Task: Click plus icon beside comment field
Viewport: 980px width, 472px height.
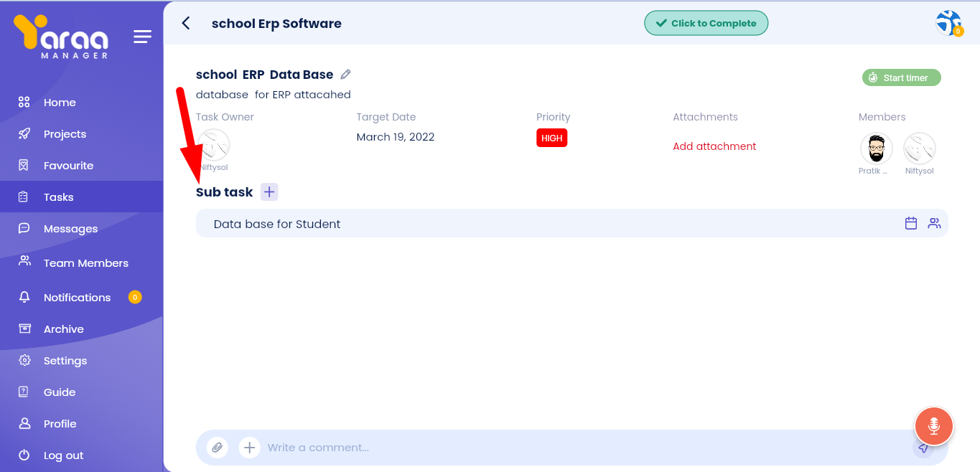Action: click(x=249, y=448)
